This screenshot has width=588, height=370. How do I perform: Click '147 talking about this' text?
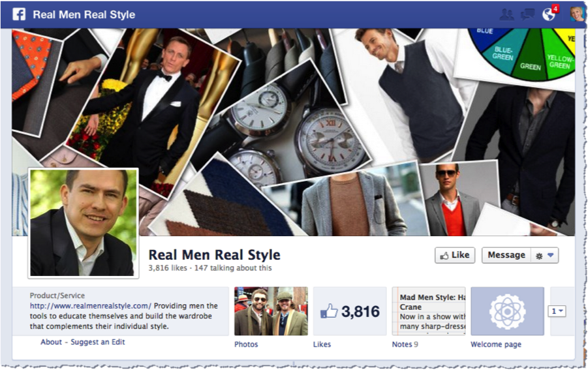[x=233, y=268]
